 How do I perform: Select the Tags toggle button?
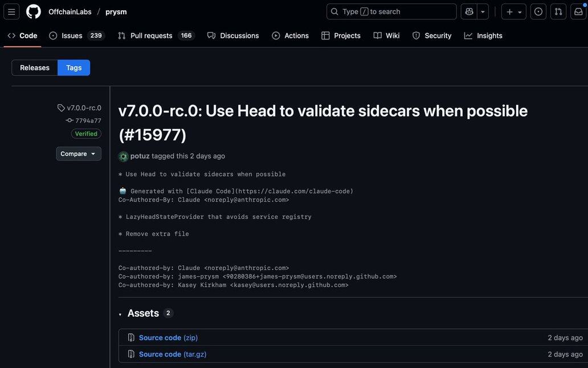[73, 68]
